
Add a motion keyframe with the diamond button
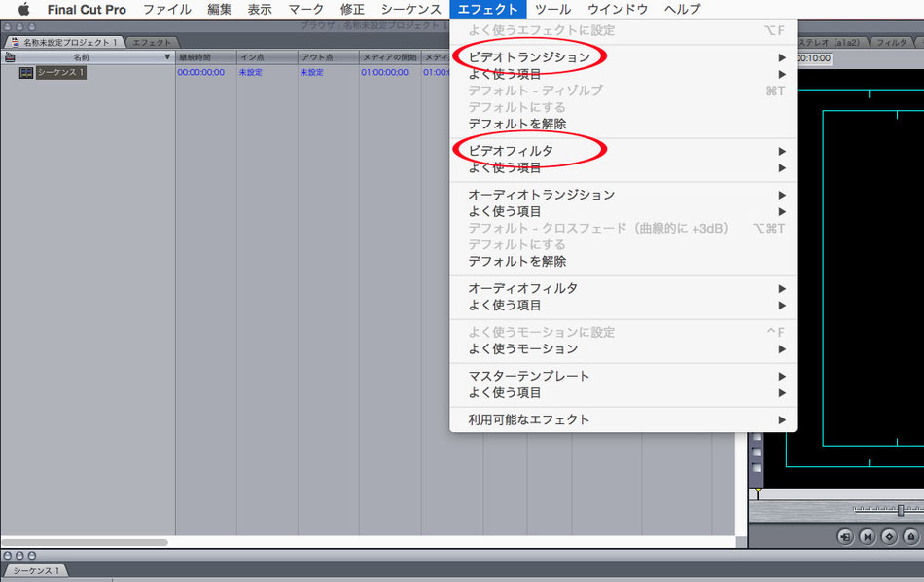point(889,536)
